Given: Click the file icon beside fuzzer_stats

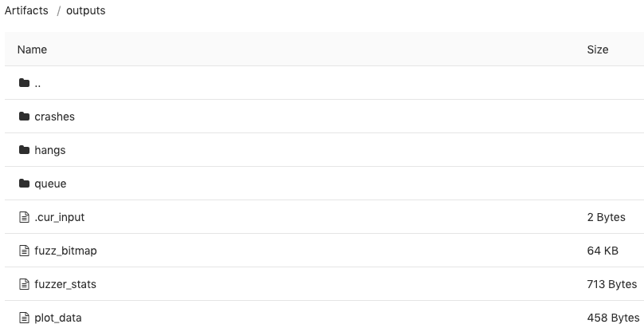Looking at the screenshot, I should [24, 284].
